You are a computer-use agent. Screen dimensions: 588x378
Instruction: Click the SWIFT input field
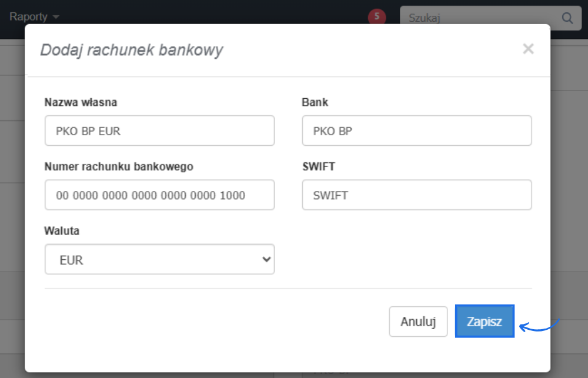pyautogui.click(x=417, y=195)
